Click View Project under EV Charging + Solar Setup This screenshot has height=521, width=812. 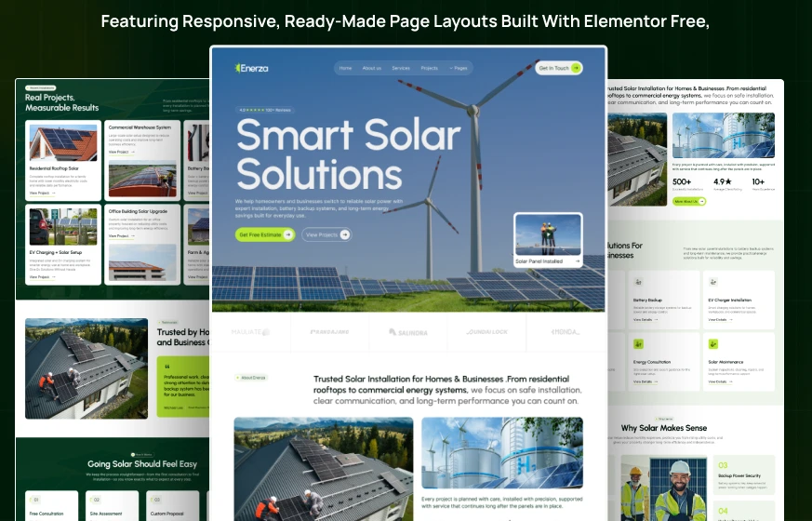(x=43, y=277)
